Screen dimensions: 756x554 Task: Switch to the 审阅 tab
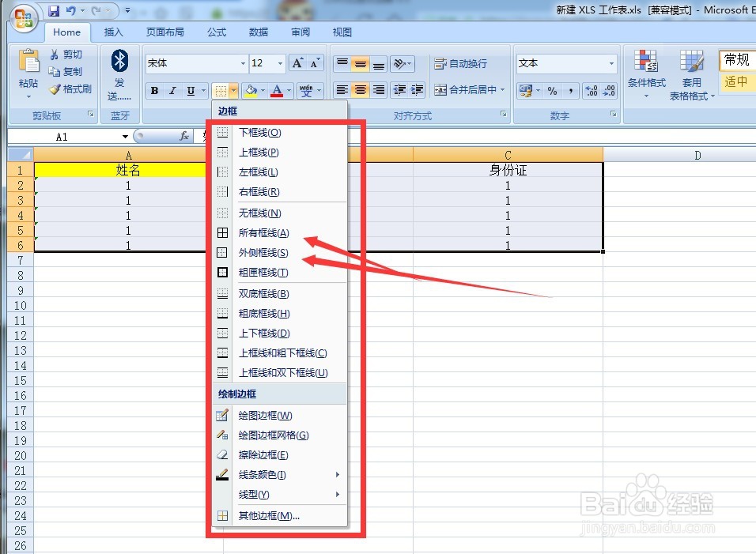point(301,32)
